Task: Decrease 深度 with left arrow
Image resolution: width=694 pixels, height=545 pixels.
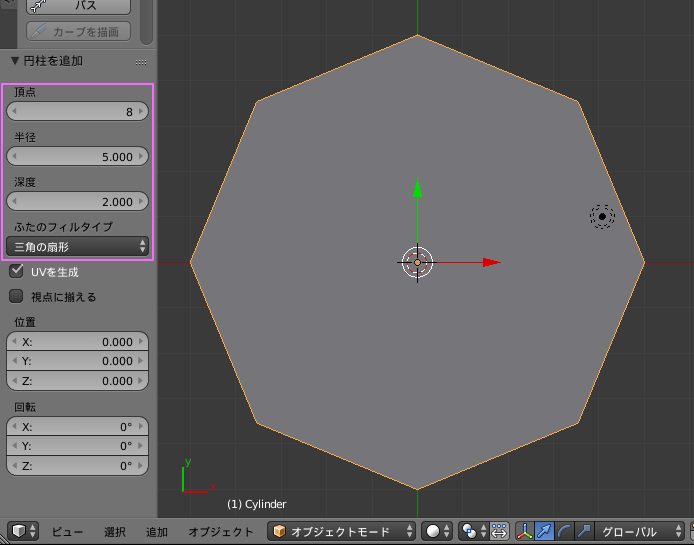Action: [14, 201]
